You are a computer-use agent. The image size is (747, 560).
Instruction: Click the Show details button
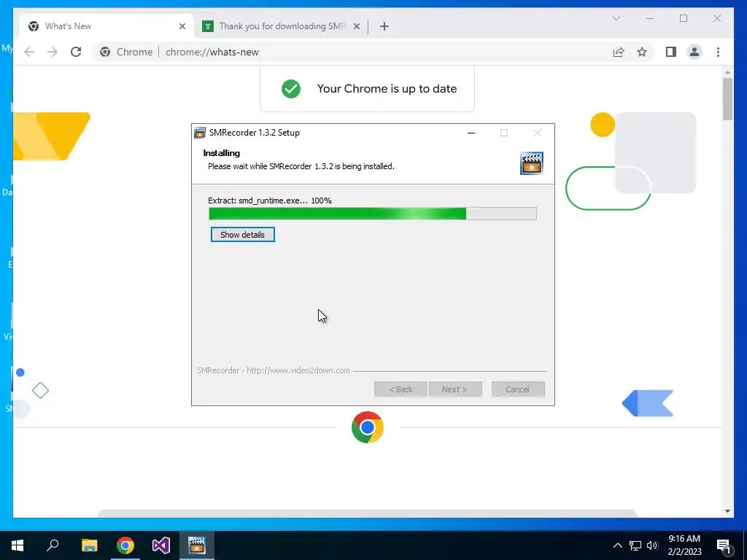click(x=242, y=235)
